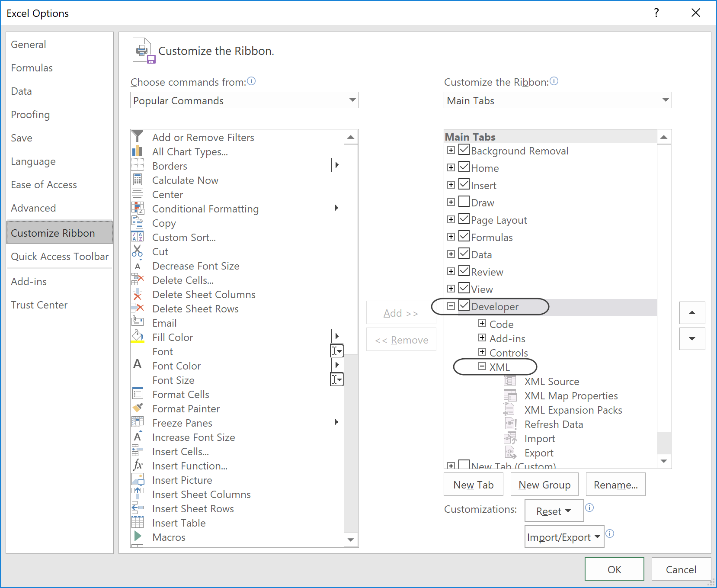Click the Insert Function fx icon
The image size is (717, 588).
click(137, 465)
